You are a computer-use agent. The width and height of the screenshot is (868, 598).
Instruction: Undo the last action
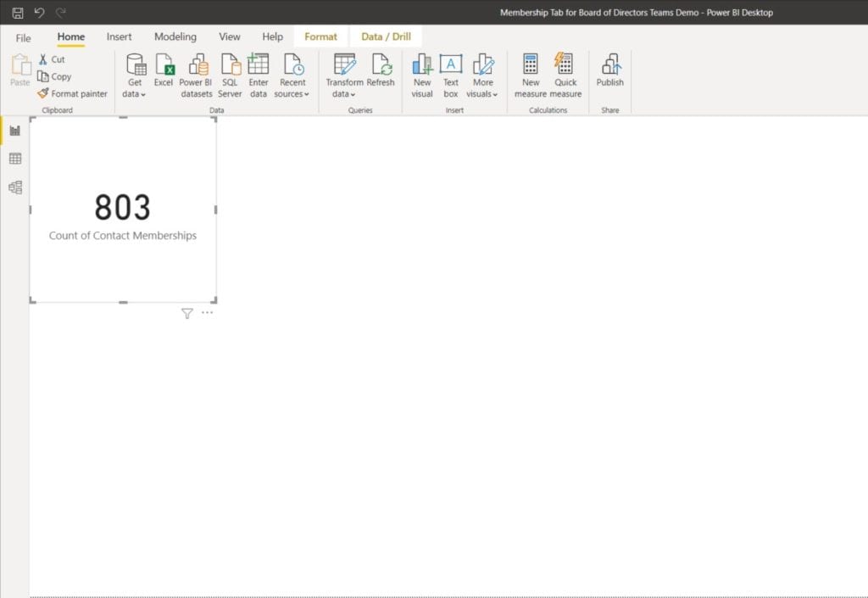(39, 12)
